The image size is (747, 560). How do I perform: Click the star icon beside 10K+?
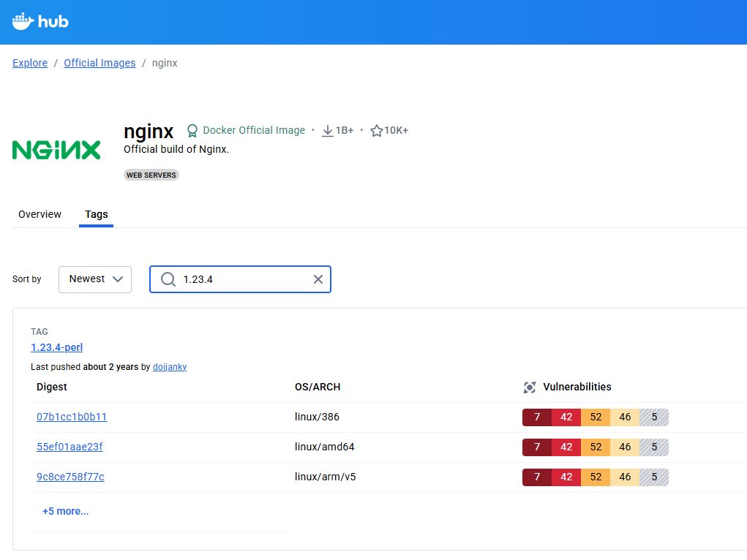click(x=376, y=131)
